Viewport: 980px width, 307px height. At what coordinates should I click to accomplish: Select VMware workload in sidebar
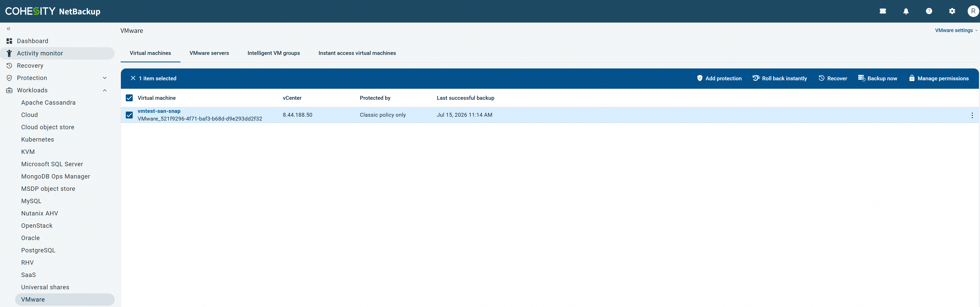(65, 299)
